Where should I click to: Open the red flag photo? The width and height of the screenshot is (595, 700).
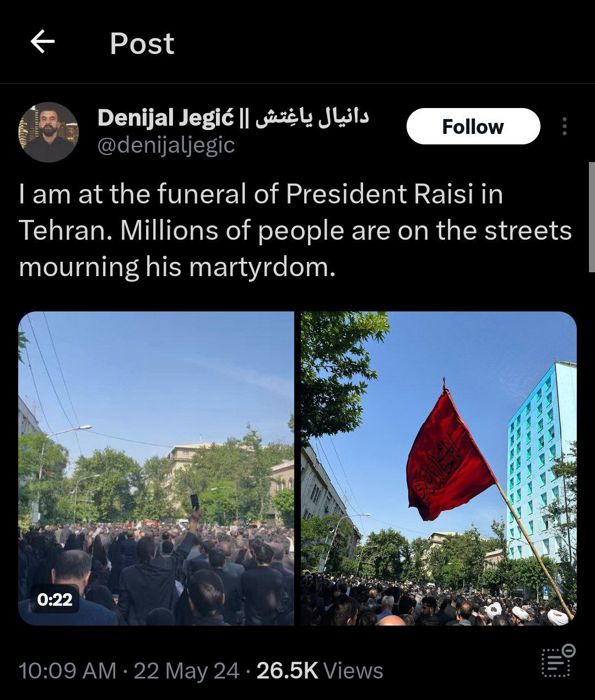tap(439, 468)
